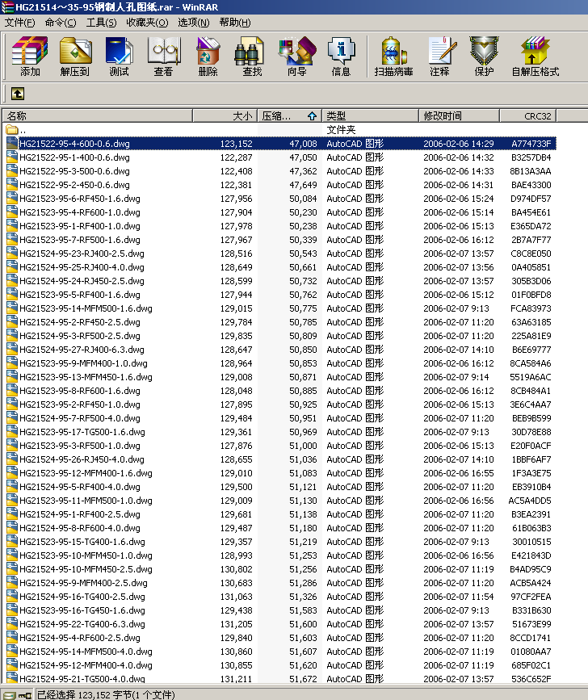Select file HG21523-95-12-MFM400-1.6.dwg

pyautogui.click(x=86, y=473)
